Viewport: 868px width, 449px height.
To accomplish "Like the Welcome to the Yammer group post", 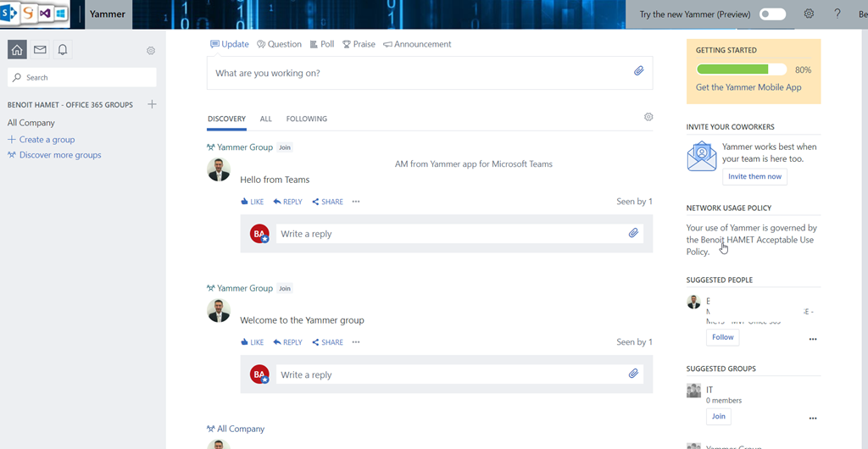I will click(252, 342).
